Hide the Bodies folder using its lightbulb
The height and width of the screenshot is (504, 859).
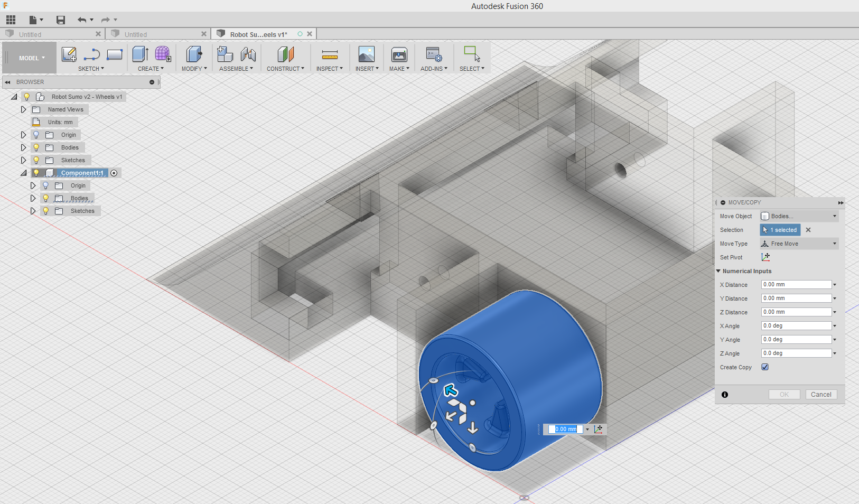click(x=35, y=147)
